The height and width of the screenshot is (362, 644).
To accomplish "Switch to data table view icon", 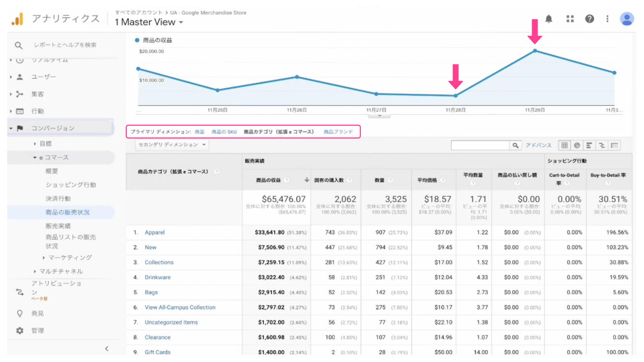I will point(564,145).
